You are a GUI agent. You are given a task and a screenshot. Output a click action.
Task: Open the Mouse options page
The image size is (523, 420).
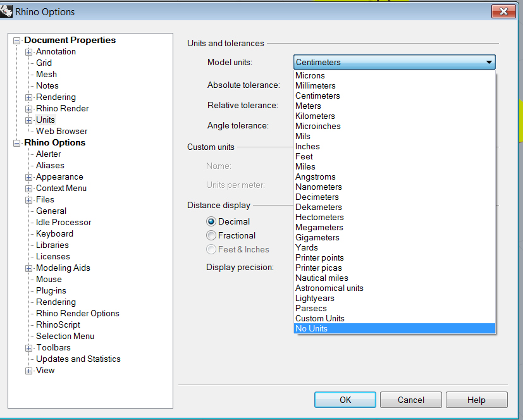pyautogui.click(x=49, y=279)
